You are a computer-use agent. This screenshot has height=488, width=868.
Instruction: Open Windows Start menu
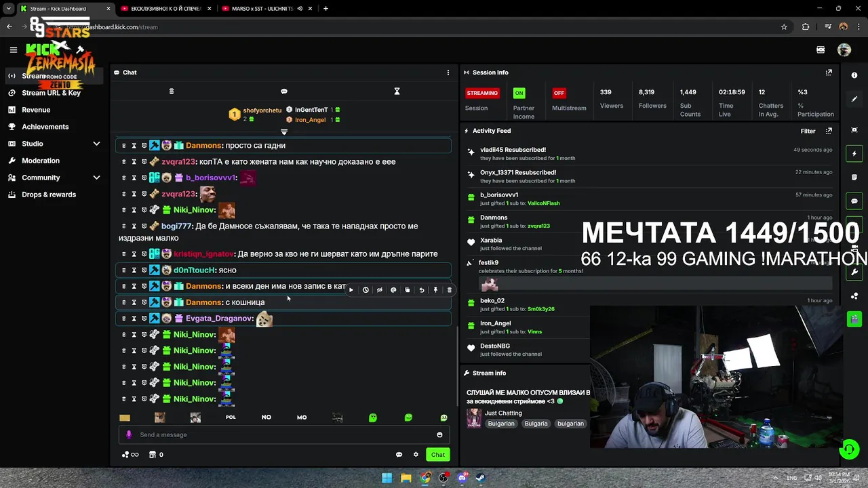387,478
